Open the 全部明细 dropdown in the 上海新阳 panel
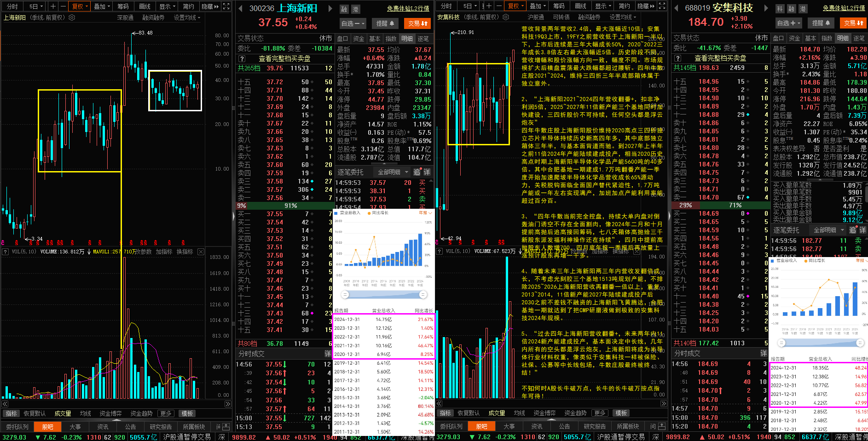Viewport: 868px width, 441px height. [x=393, y=172]
